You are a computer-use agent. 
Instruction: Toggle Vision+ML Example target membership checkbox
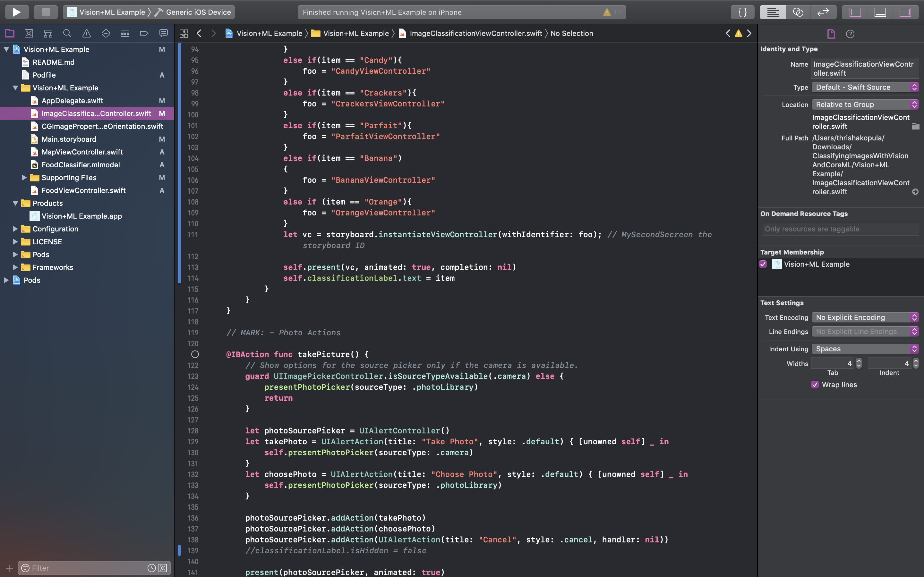[x=763, y=264]
